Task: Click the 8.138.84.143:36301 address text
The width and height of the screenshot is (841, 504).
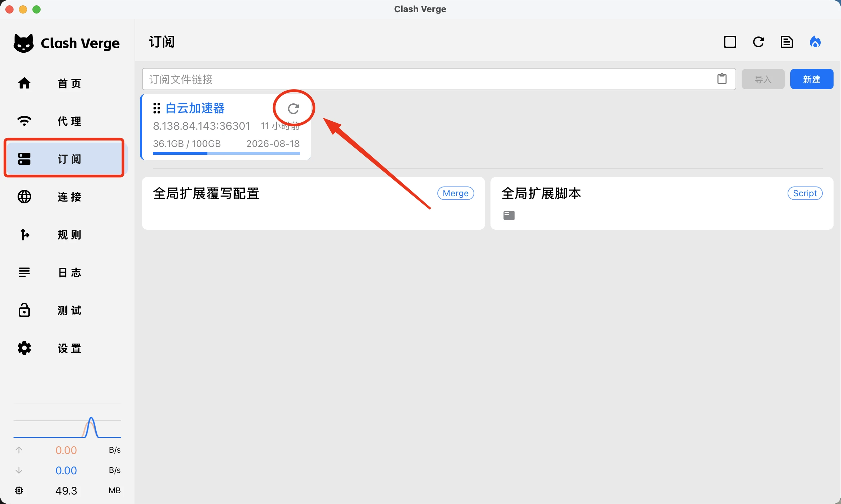Action: (201, 126)
